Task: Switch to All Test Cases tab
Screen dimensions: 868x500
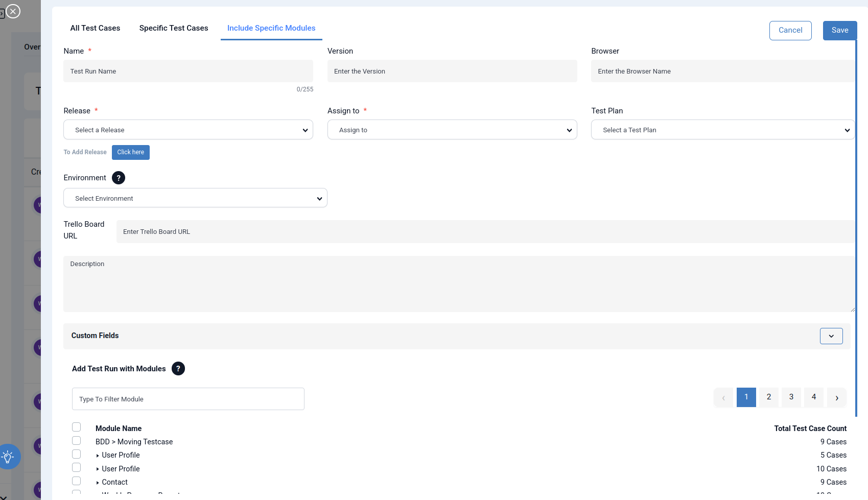Action: point(95,28)
